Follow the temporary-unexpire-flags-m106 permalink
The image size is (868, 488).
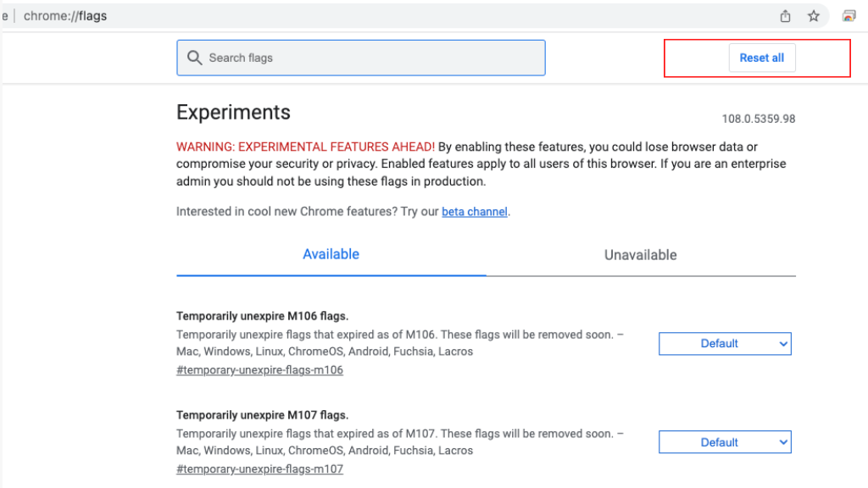(x=259, y=370)
